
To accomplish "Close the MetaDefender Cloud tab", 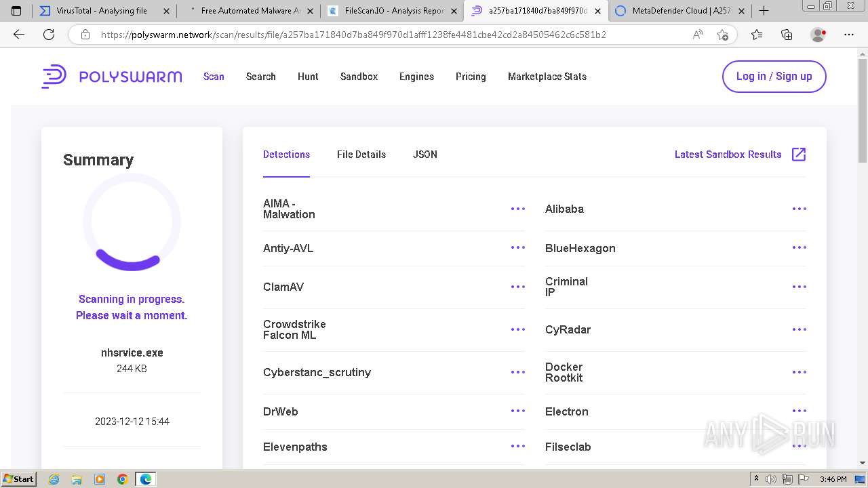I will [x=741, y=11].
